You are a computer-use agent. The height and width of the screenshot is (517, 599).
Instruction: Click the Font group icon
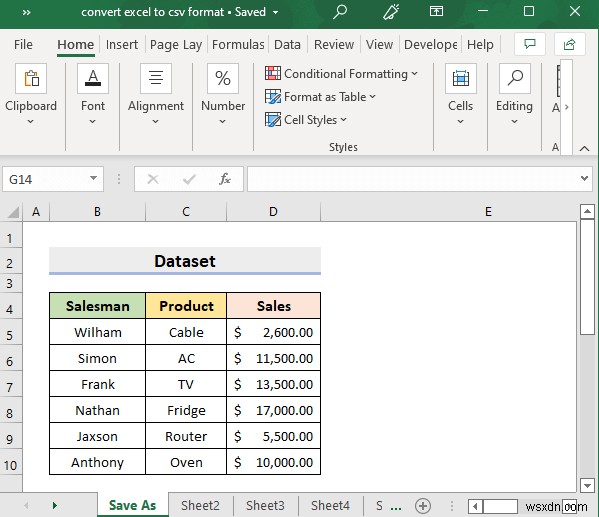click(x=93, y=78)
